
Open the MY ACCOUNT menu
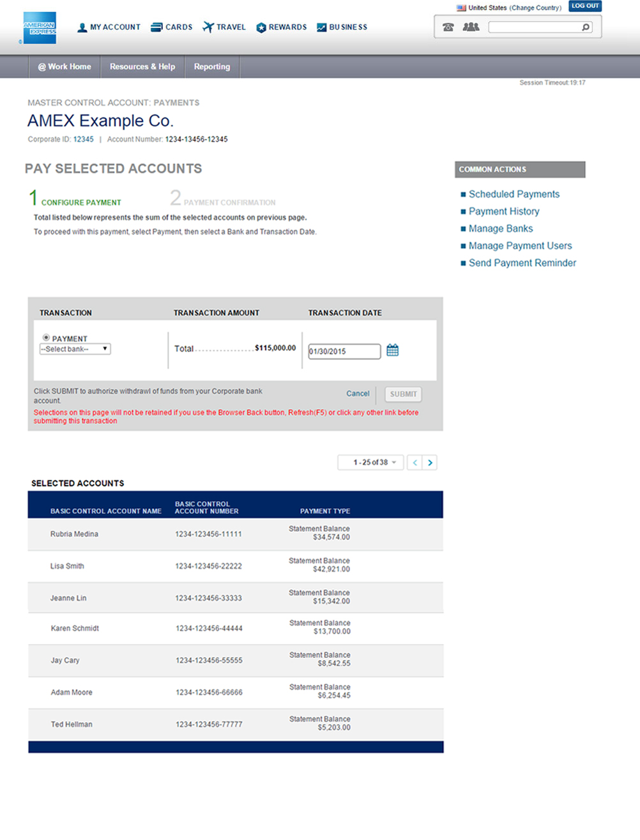pos(115,27)
